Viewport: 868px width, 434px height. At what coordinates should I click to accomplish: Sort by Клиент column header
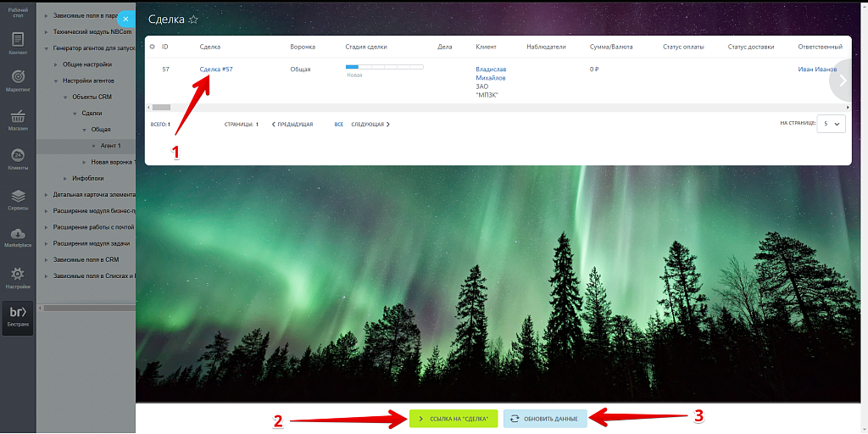point(486,47)
